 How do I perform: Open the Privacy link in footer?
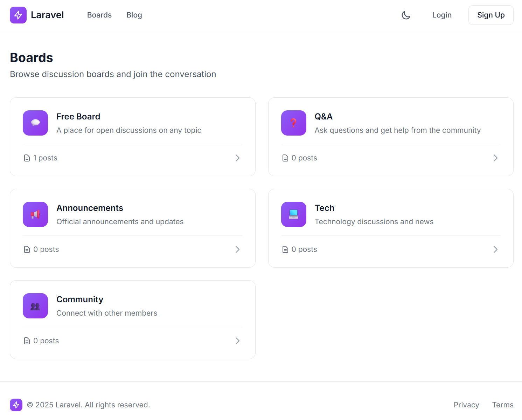pos(466,405)
